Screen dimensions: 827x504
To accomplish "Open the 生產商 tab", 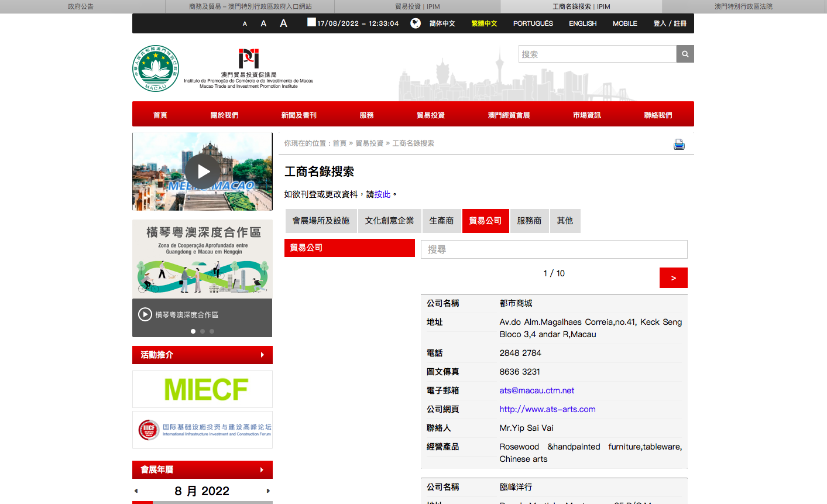I will point(441,221).
